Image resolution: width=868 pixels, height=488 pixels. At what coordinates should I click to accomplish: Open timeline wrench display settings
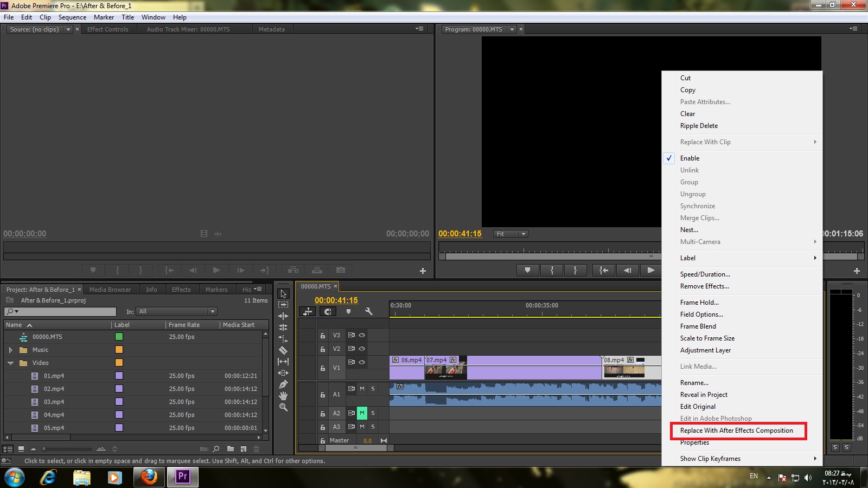[369, 311]
